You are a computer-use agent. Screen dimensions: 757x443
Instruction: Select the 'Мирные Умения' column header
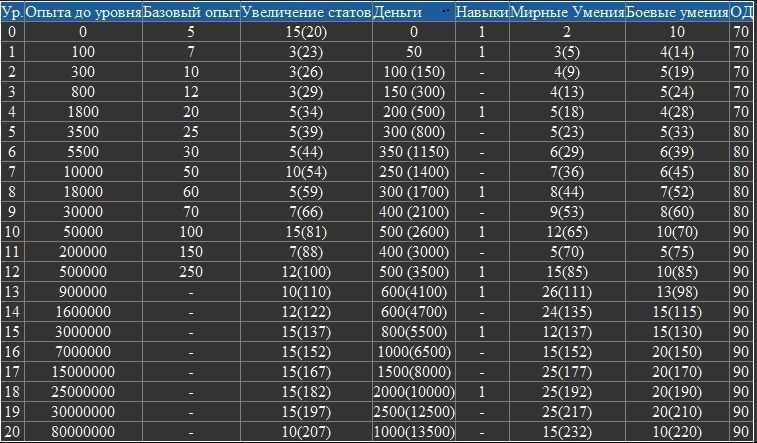567,13
